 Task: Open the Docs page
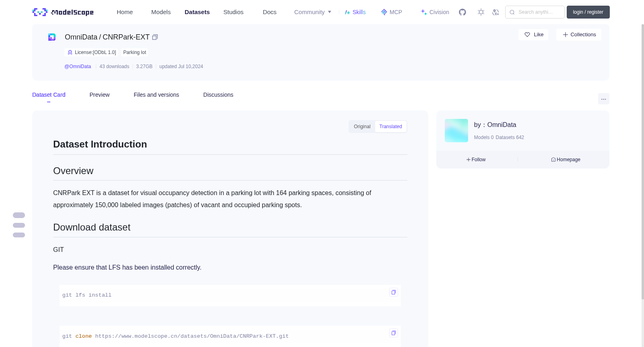point(270,12)
